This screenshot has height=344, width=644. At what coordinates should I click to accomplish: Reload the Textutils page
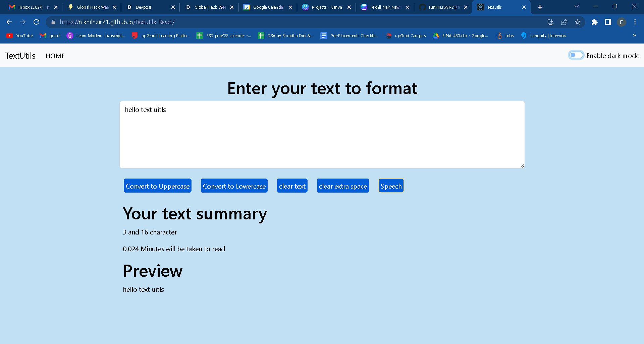[36, 22]
